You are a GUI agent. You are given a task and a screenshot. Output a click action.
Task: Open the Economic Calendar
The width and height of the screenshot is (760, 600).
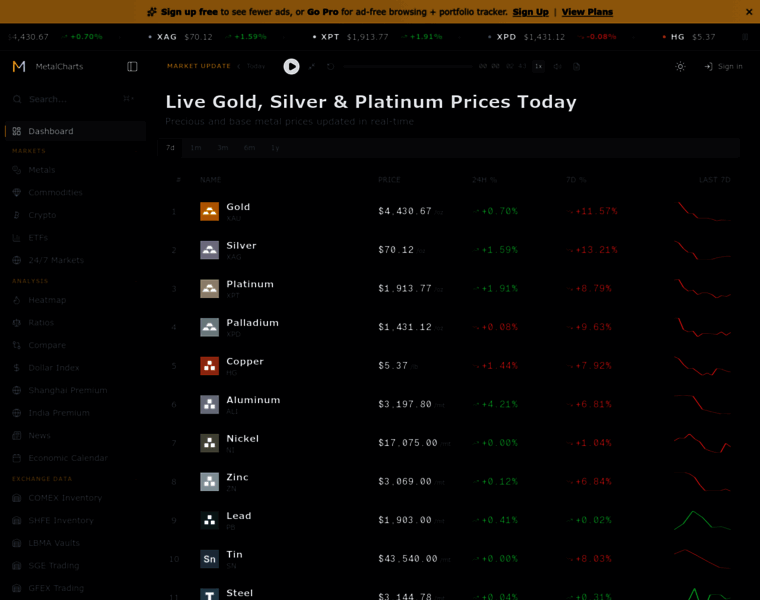67,458
